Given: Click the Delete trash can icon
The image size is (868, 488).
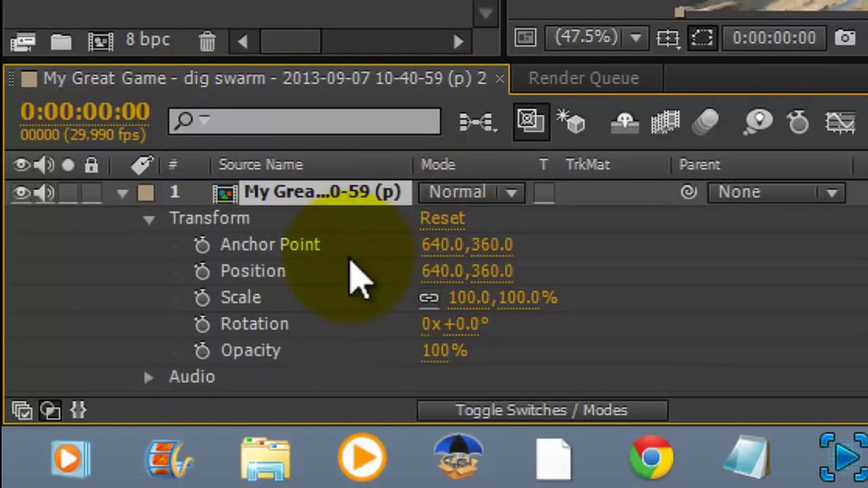Looking at the screenshot, I should tap(207, 42).
